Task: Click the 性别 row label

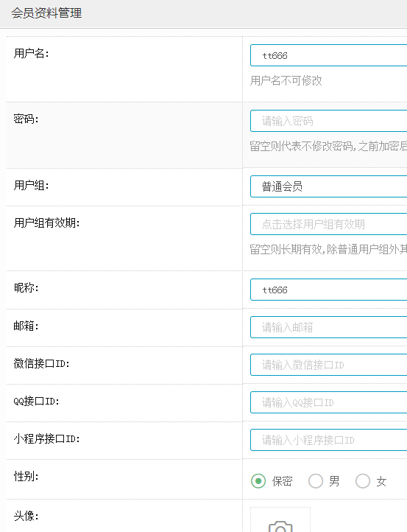Action: pos(26,476)
